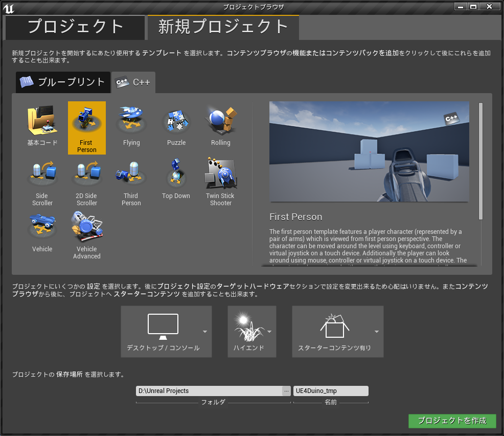Switch to the プロジェクト tab

coord(75,28)
